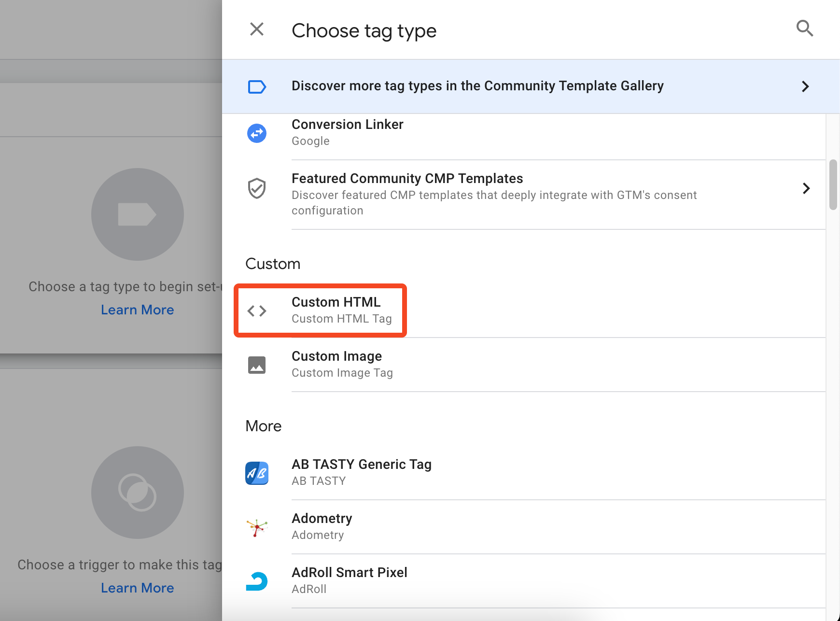Select the Custom Image tag icon
The image size is (840, 621).
click(x=257, y=365)
